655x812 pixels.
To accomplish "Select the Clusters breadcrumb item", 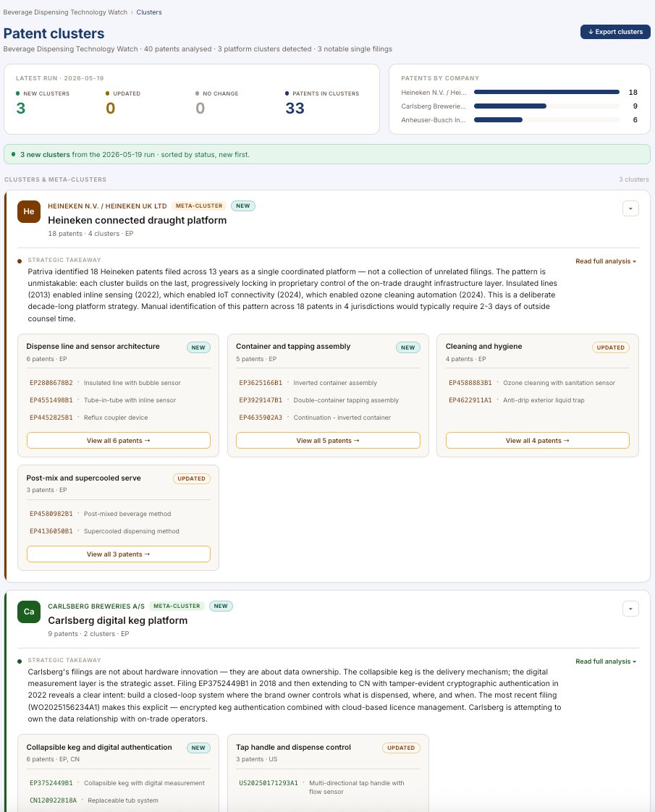I will point(149,12).
